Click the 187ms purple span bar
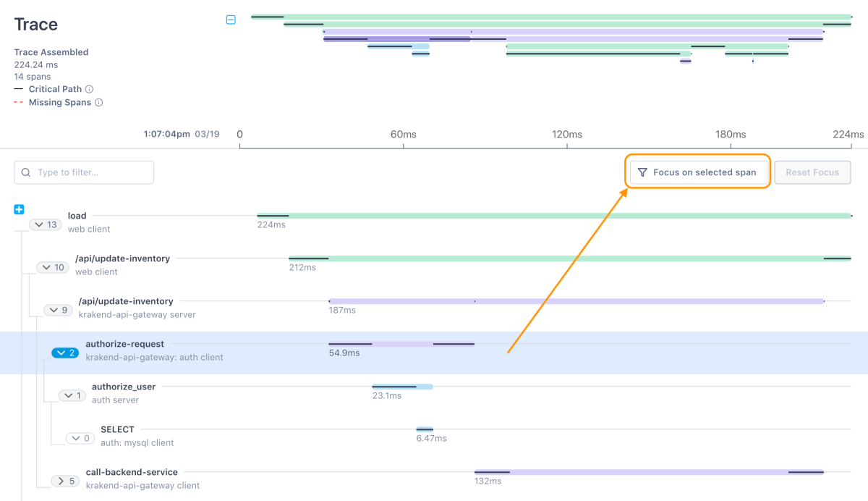Image resolution: width=868 pixels, height=501 pixels. (576, 301)
